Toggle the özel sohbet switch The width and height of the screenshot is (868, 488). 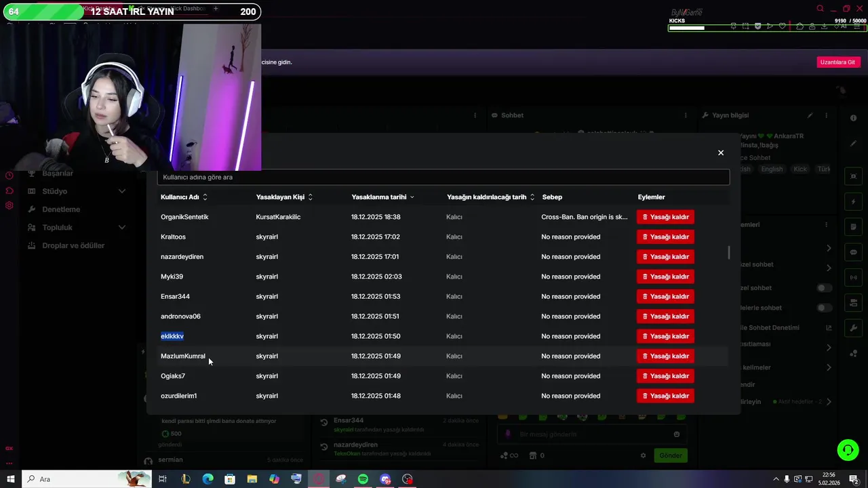point(824,288)
